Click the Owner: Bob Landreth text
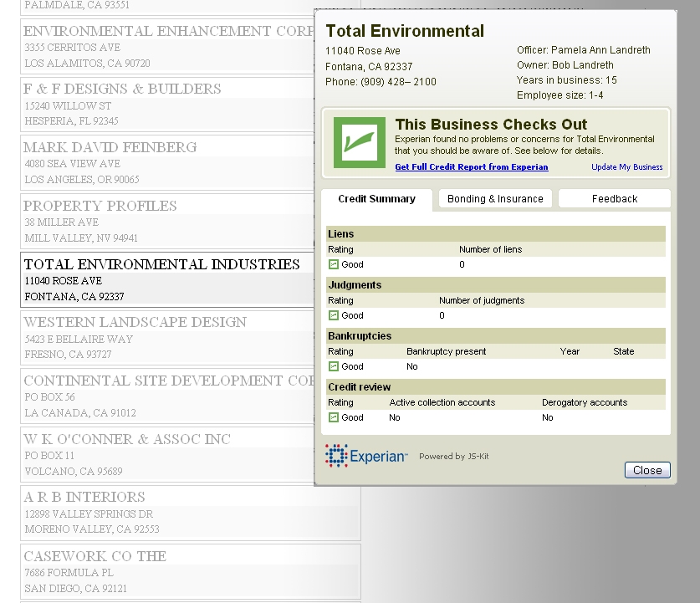This screenshot has height=603, width=700. pos(565,65)
